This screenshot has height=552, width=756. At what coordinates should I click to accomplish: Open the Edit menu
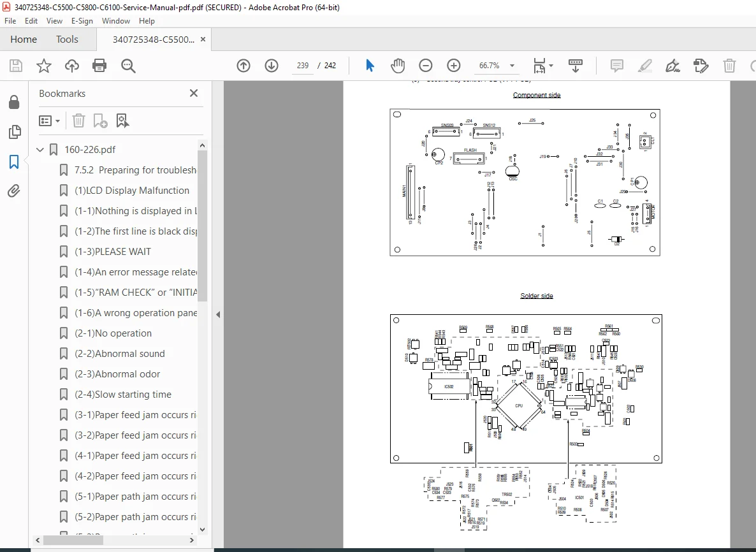[31, 21]
